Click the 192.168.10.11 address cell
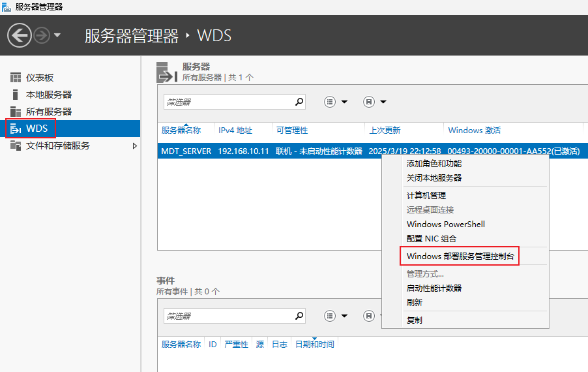Image resolution: width=588 pixels, height=372 pixels. point(243,151)
